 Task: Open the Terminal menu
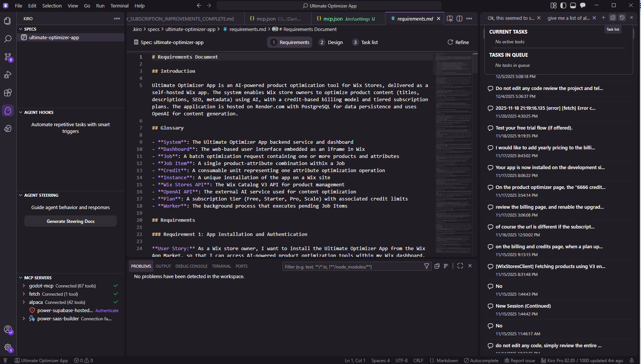120,6
